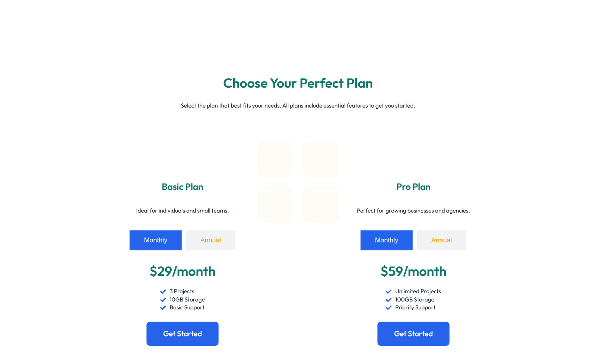Click the $29/month price text
The image size is (596, 364).
182,271
